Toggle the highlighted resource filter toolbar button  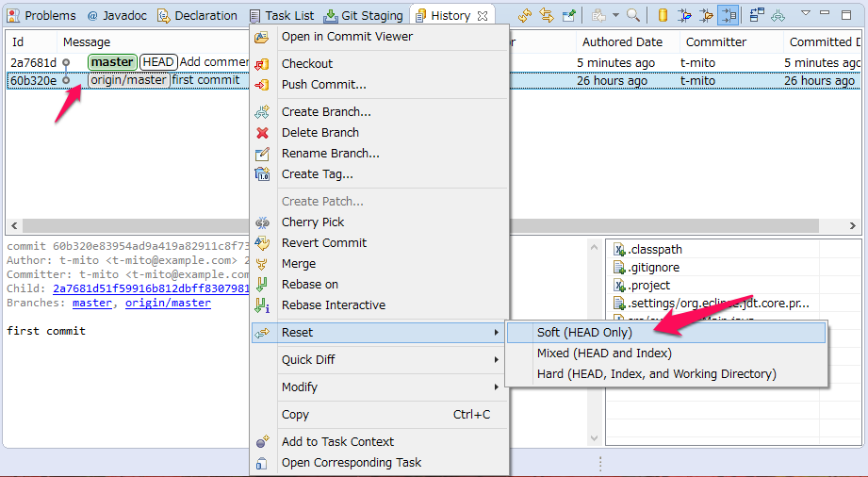click(728, 15)
